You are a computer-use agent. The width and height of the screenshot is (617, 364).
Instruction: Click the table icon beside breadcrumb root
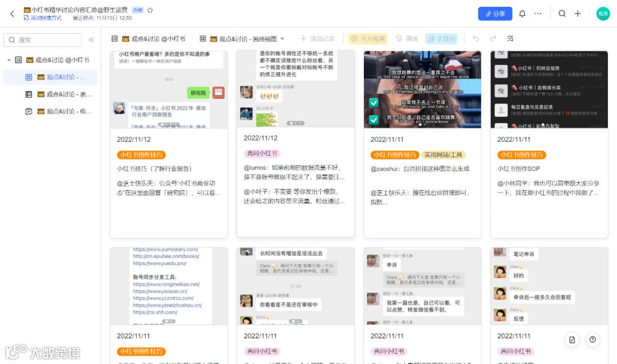point(114,38)
